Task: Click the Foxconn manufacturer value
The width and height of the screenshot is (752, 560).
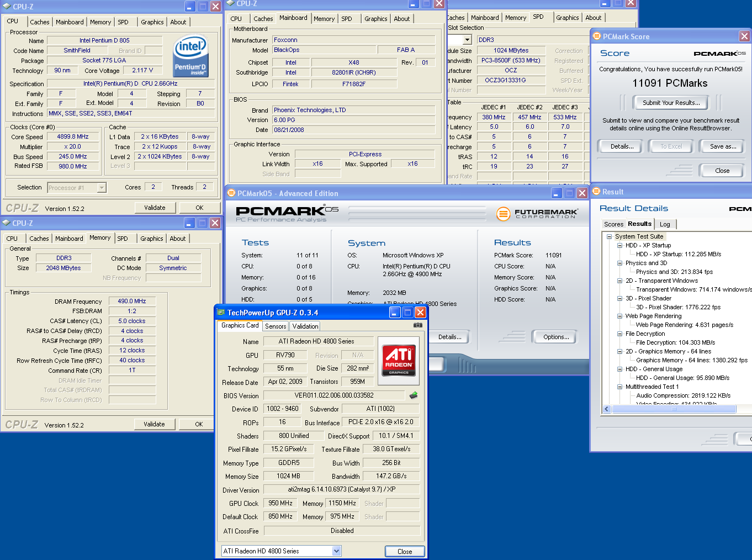Action: 353,40
